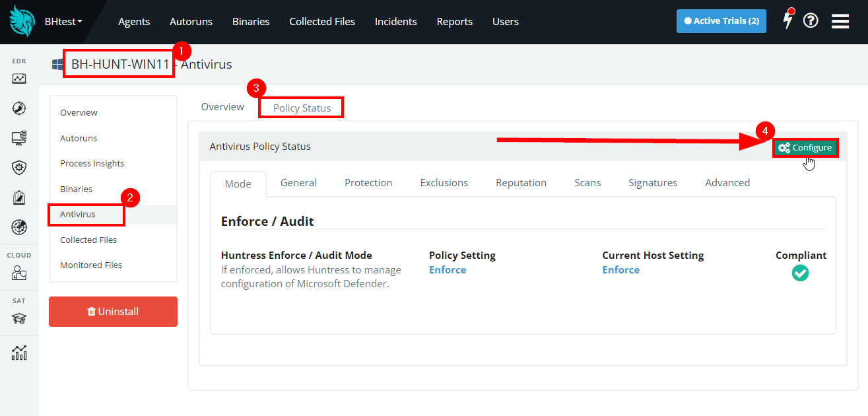
Task: Select the General policy tab
Action: [x=298, y=183]
